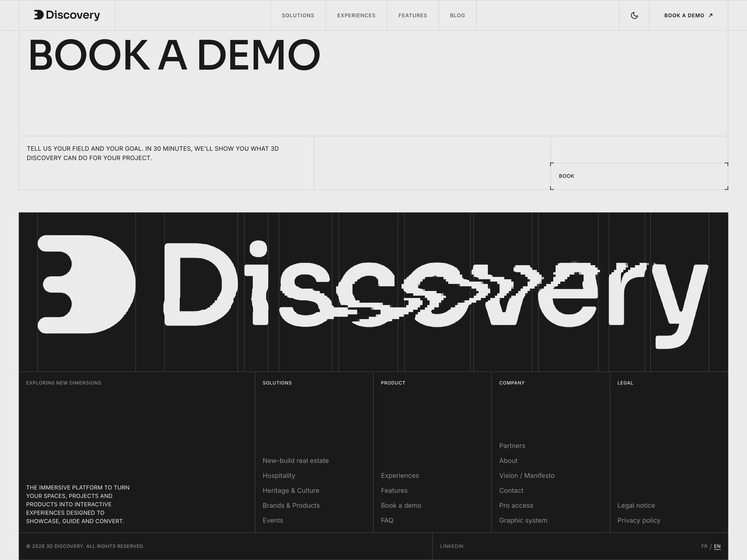Open the FAQ footer link
747x560 pixels.
pyautogui.click(x=387, y=520)
